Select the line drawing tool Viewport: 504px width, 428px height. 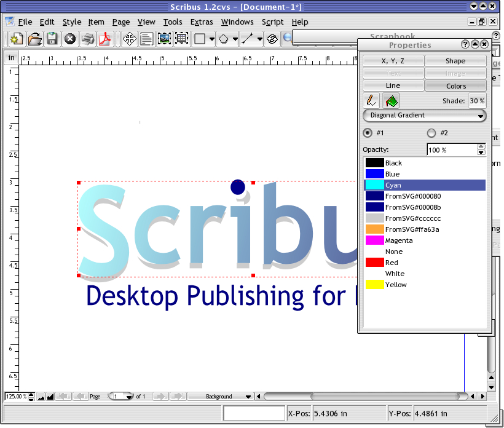[248, 39]
